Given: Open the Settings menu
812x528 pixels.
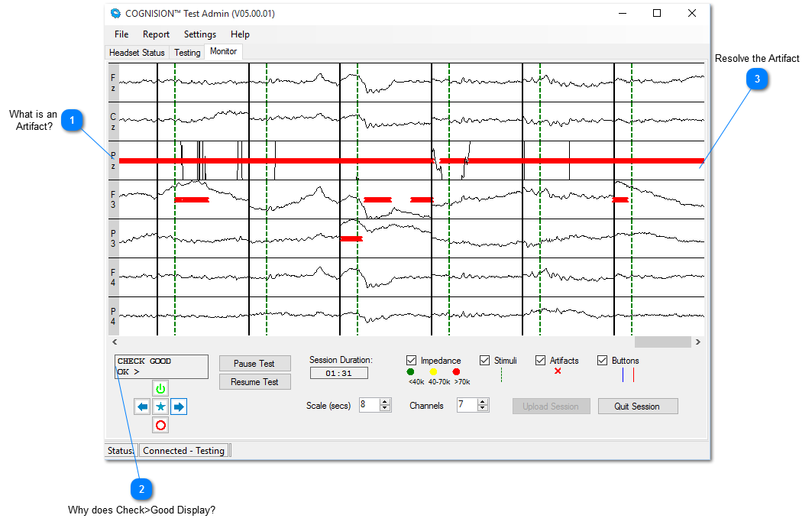Looking at the screenshot, I should 199,34.
